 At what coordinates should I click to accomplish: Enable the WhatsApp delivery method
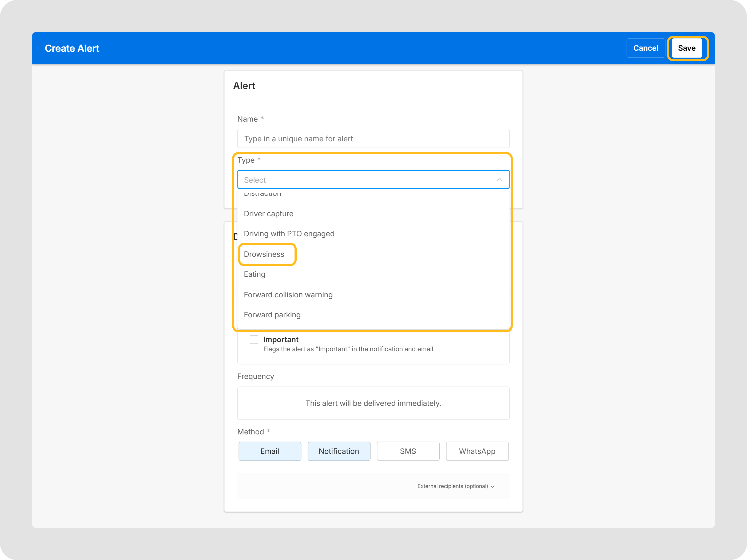pos(477,451)
